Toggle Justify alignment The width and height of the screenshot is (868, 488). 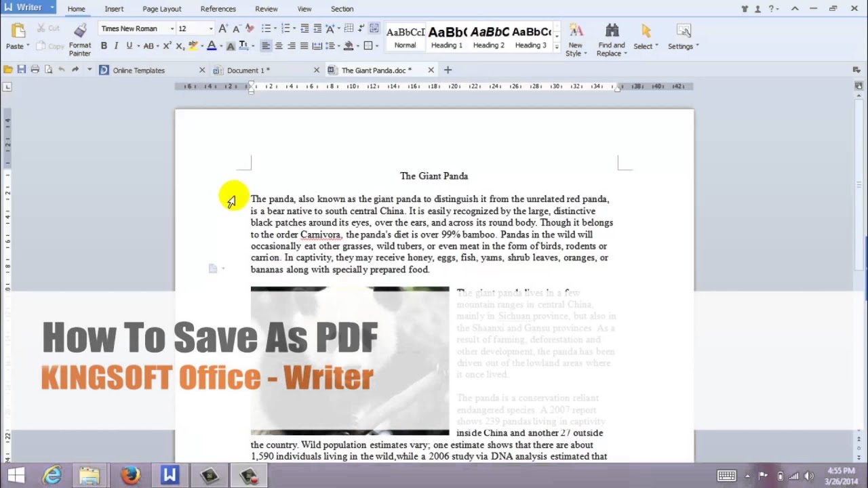pos(304,46)
